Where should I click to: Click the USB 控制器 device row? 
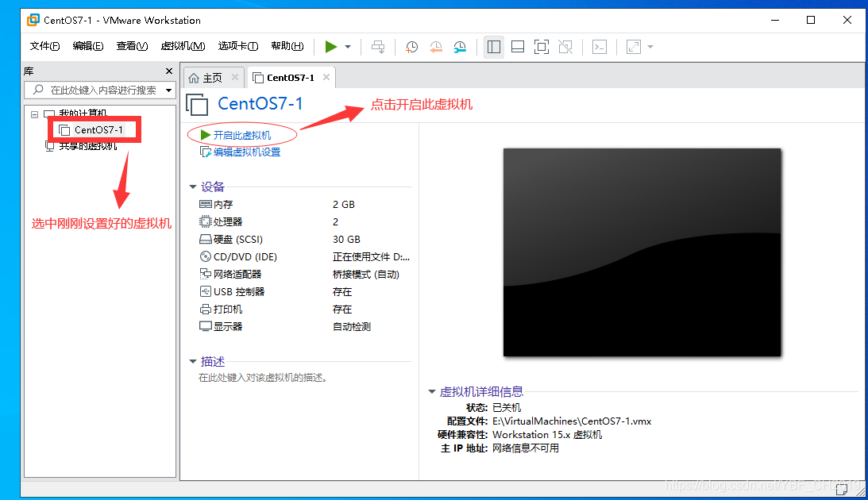click(x=304, y=291)
